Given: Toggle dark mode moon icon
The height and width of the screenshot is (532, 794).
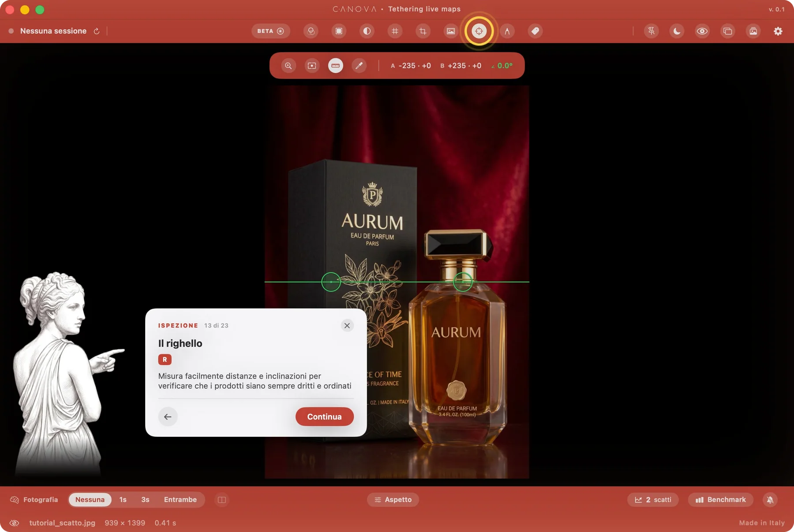Looking at the screenshot, I should tap(677, 31).
